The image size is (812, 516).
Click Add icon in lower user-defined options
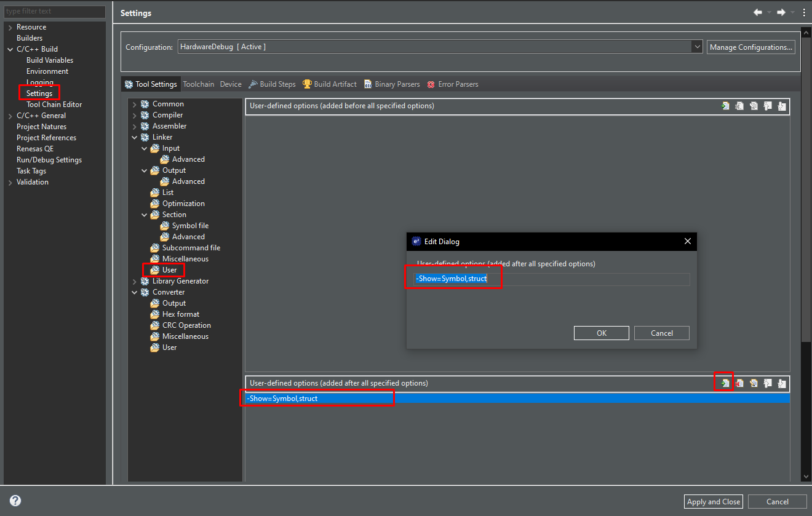coord(725,383)
